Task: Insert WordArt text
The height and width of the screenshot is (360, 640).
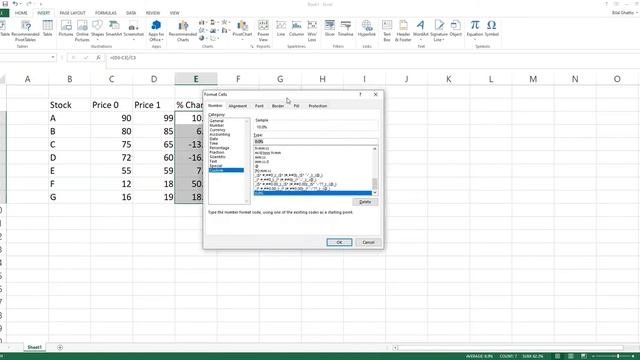Action: pos(420,29)
